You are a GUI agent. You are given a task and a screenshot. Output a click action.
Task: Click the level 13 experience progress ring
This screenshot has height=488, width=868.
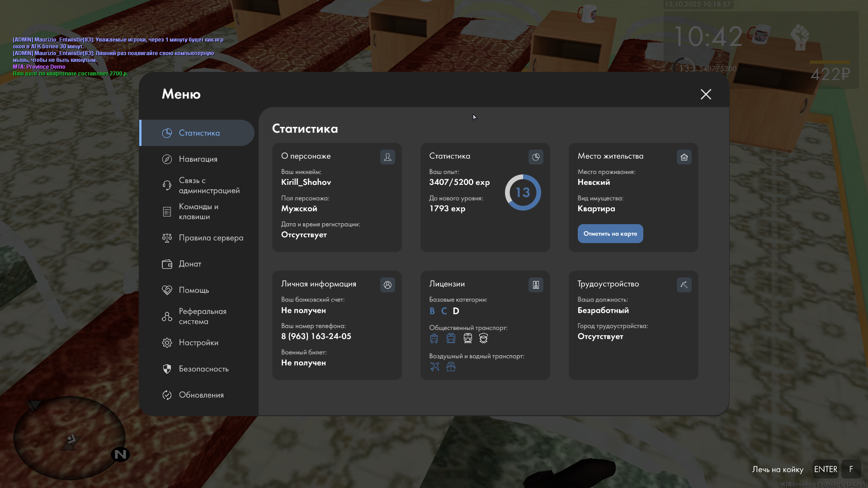(x=523, y=192)
